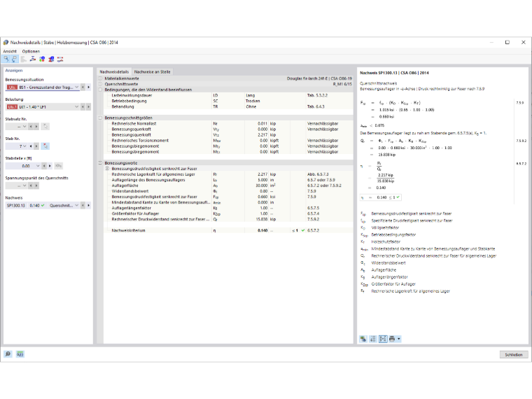Select the Betriebsbedingung row
532x399 pixels.
[x=228, y=101]
